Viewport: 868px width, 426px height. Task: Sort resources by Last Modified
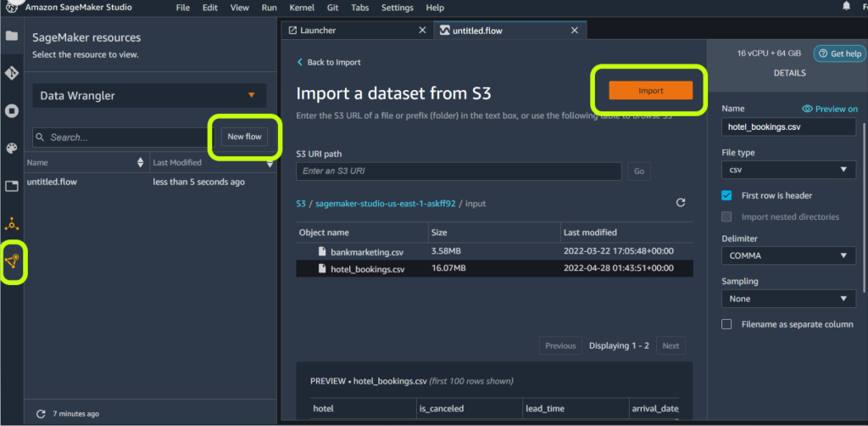[x=270, y=163]
